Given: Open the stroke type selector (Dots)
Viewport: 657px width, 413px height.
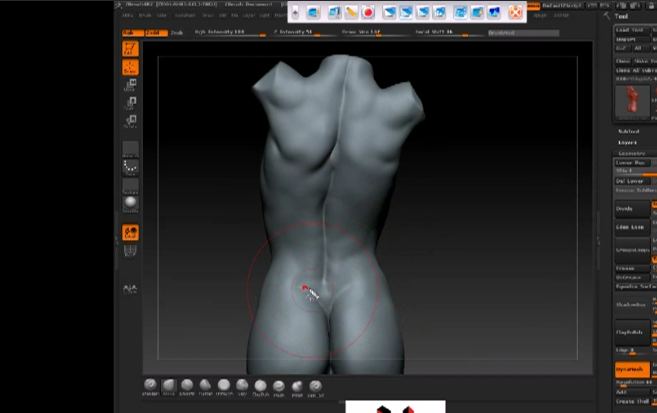Looking at the screenshot, I should pyautogui.click(x=130, y=167).
